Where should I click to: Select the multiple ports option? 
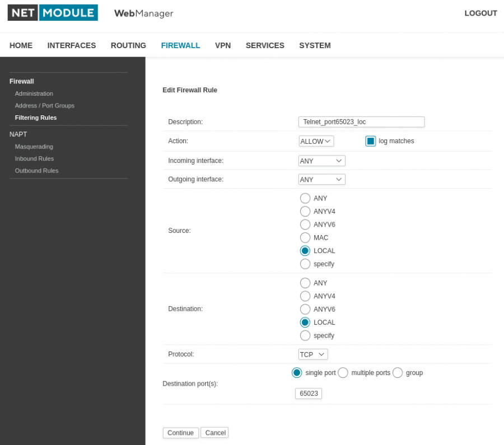(343, 373)
